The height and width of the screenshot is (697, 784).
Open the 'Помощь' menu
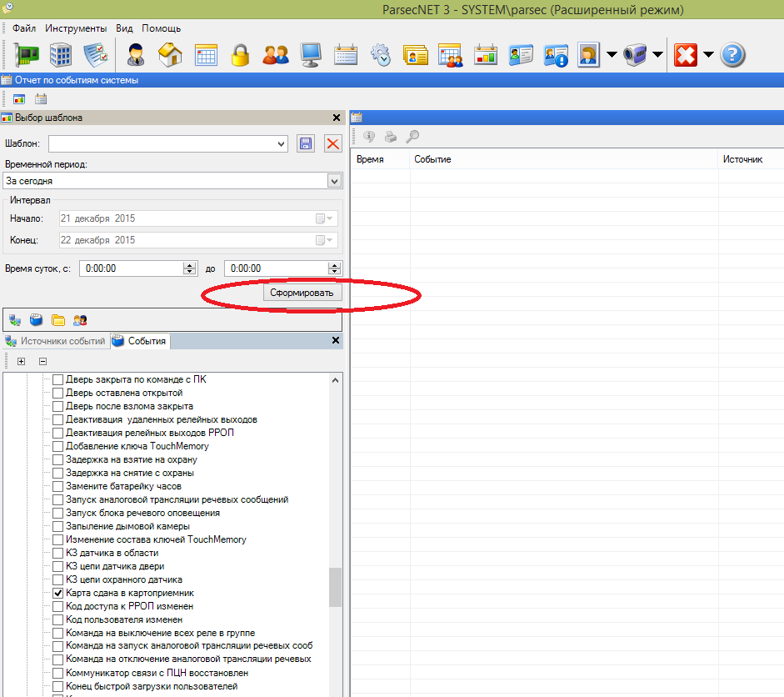[161, 28]
